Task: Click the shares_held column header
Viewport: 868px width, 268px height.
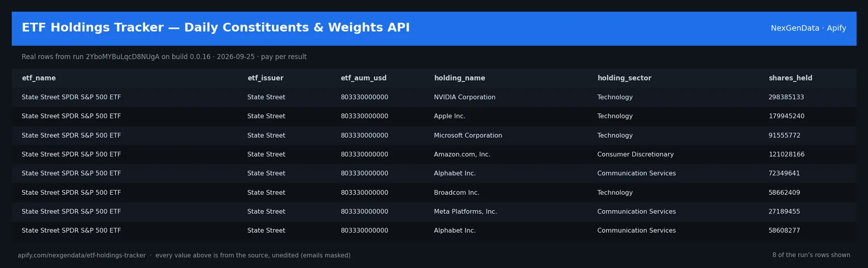Action: [x=790, y=78]
